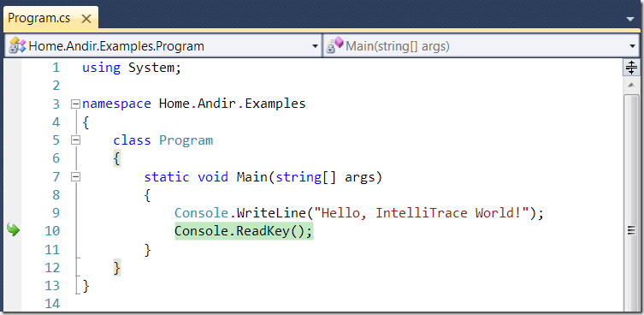
Task: Collapse the namespace Home.Andir.Examples region
Action: tap(75, 104)
